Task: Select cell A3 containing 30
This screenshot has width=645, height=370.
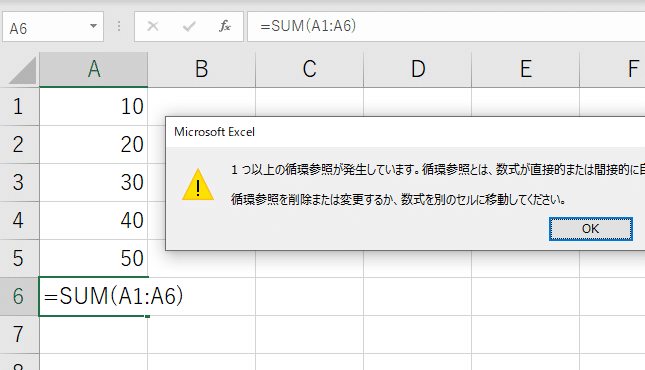Action: click(94, 182)
